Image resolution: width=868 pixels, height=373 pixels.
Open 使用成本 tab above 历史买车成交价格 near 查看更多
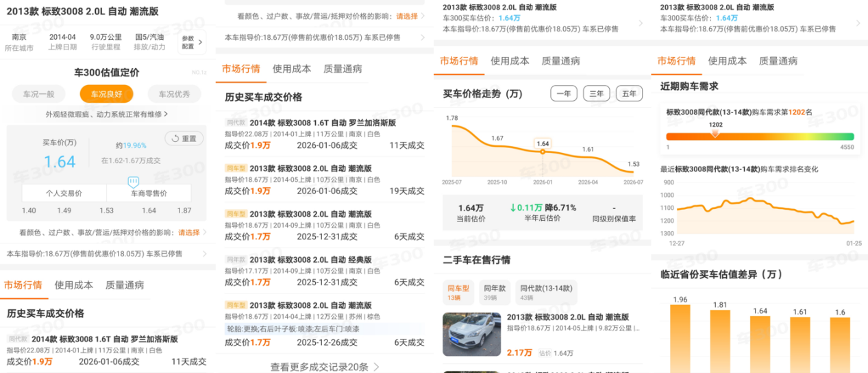292,69
